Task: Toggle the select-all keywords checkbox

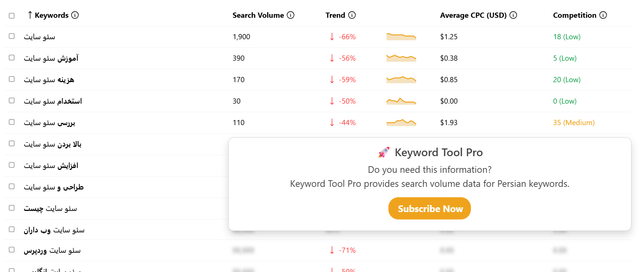Action: [12, 16]
